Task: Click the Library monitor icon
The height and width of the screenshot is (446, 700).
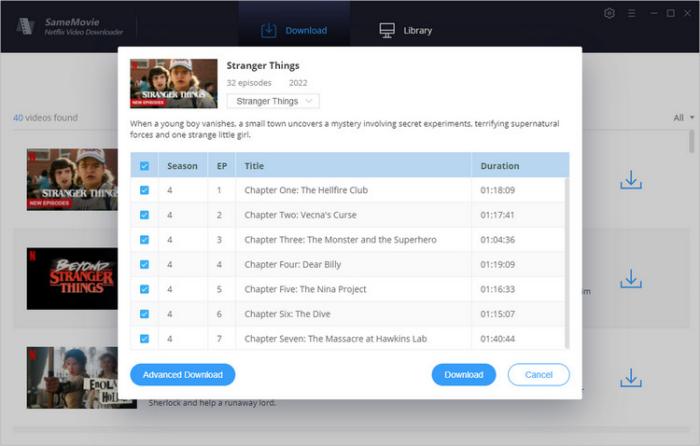Action: pyautogui.click(x=387, y=30)
